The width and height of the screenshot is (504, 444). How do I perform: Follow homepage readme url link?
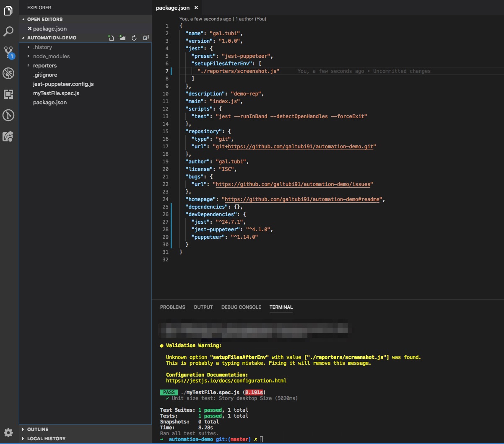point(302,199)
